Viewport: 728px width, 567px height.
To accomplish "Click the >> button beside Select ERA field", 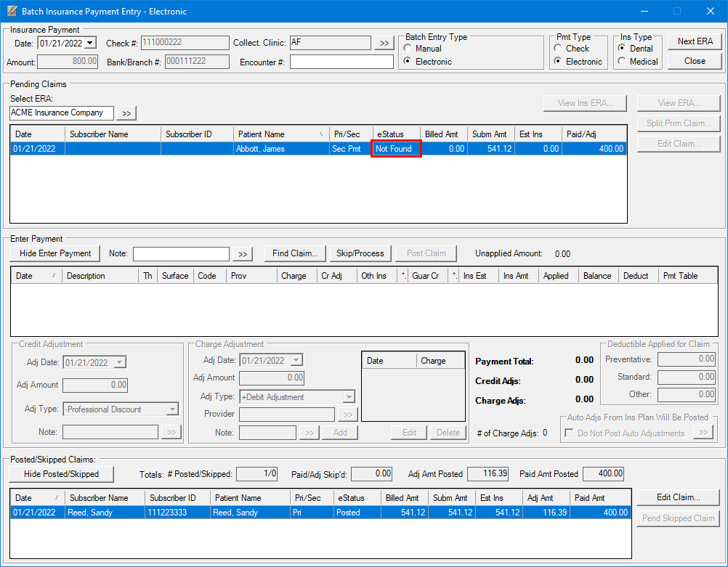I will (x=126, y=113).
